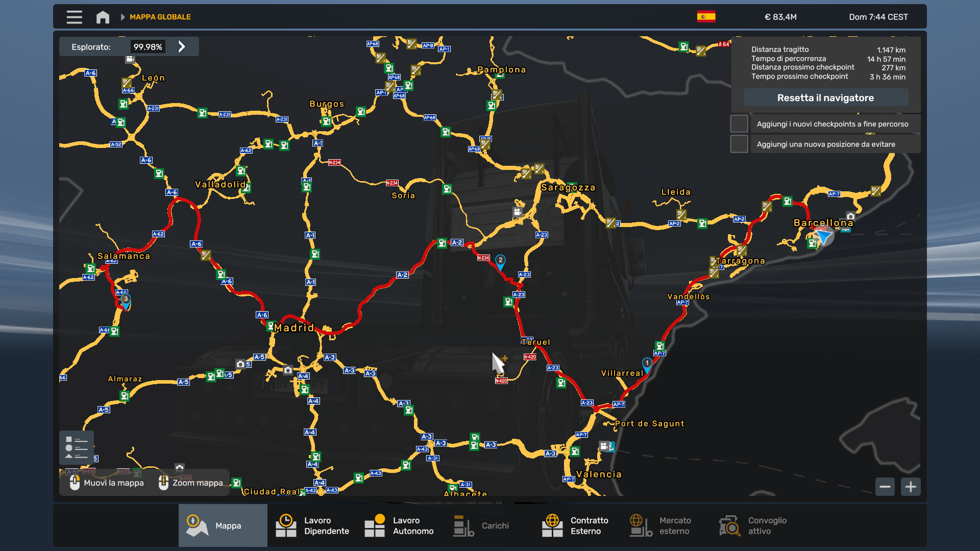Click the fuel station icon at Madrid
This screenshot has width=980, height=551.
(x=271, y=325)
